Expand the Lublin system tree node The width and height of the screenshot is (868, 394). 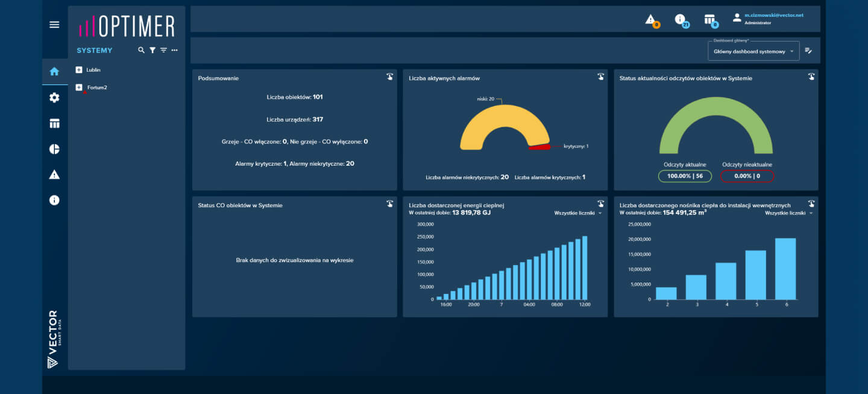pos(78,70)
